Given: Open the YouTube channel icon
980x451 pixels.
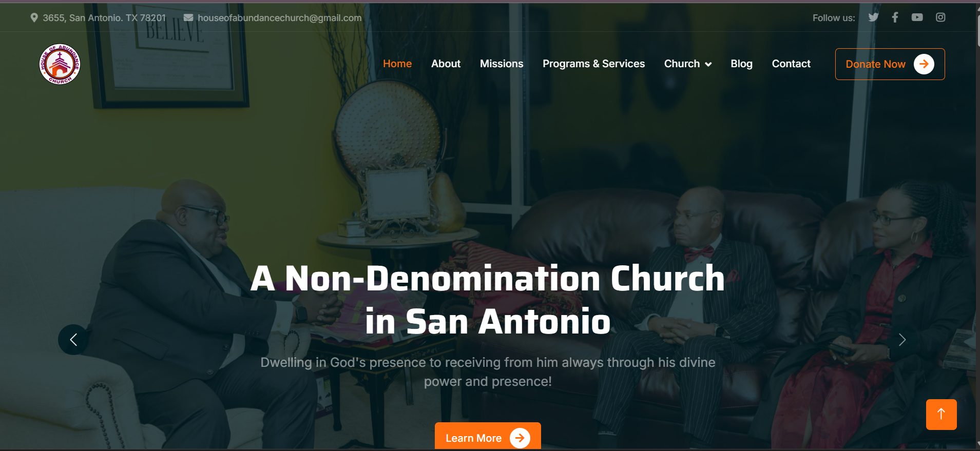Looking at the screenshot, I should (917, 17).
